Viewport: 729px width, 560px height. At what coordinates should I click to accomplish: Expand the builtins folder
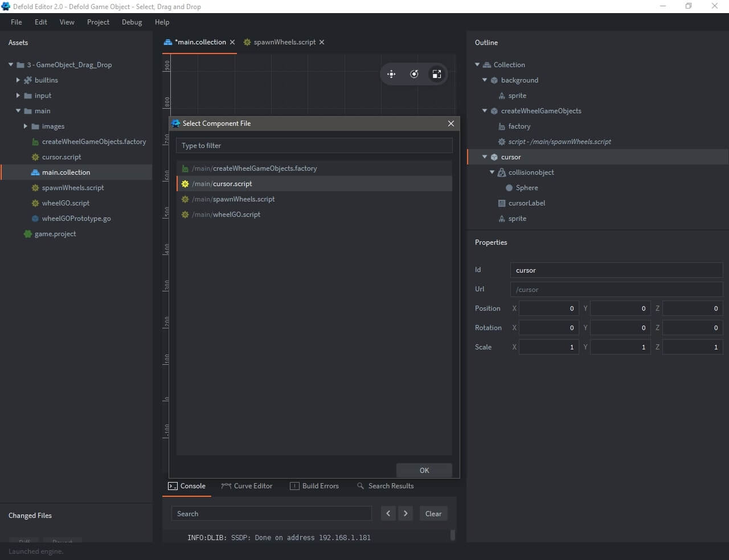click(18, 80)
